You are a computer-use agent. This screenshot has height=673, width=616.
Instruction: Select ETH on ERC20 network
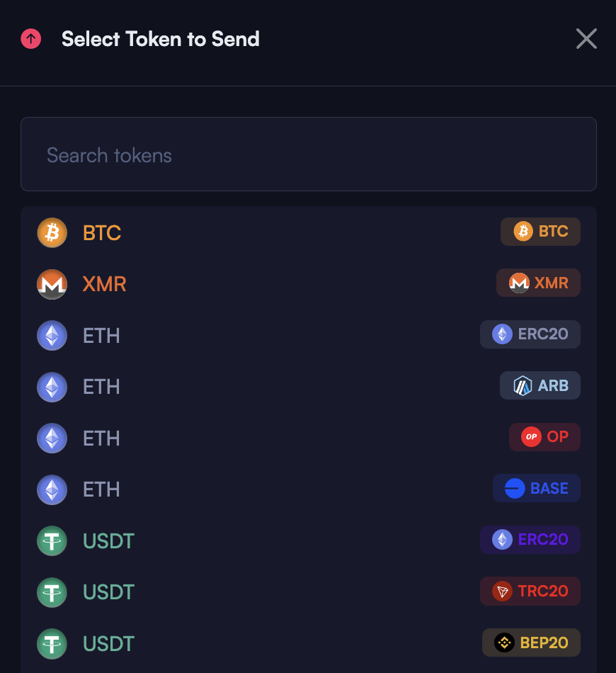click(x=101, y=335)
